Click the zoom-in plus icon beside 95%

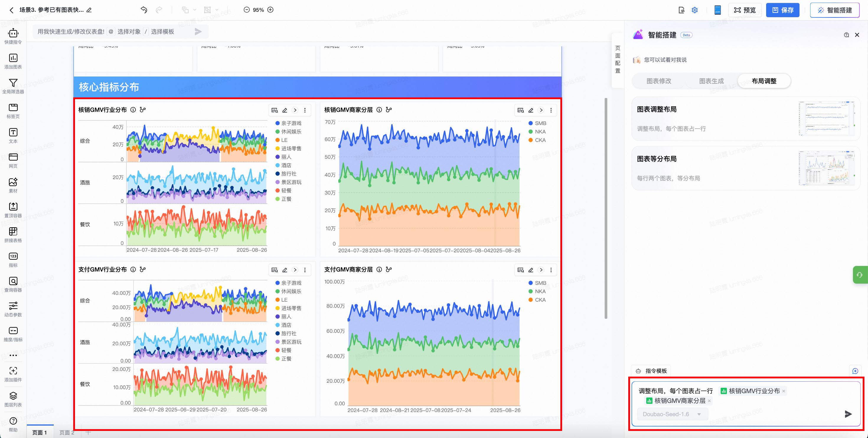click(x=270, y=10)
